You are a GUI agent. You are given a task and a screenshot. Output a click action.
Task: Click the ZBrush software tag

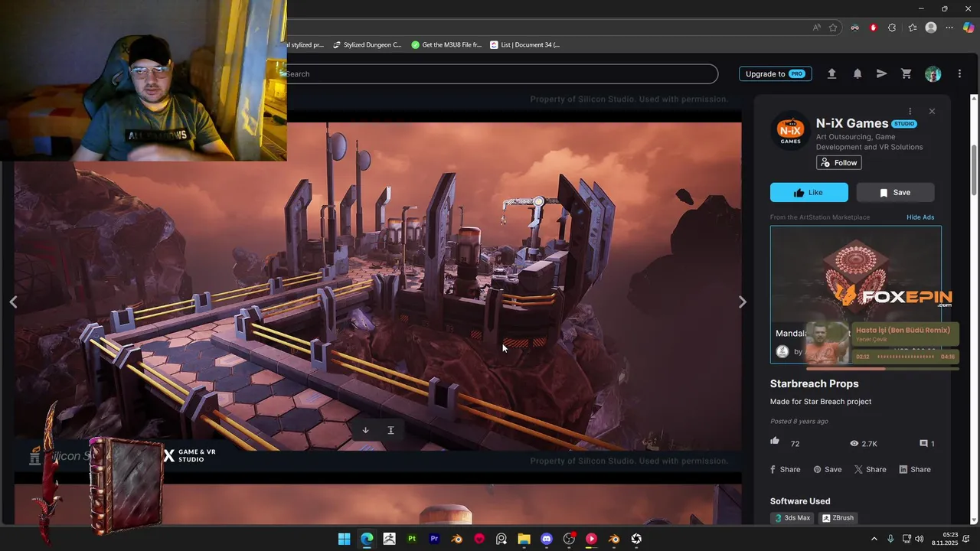tap(838, 518)
